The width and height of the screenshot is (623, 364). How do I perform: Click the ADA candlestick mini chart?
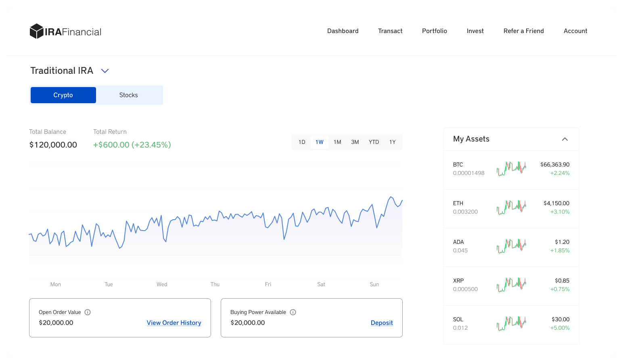pyautogui.click(x=511, y=246)
